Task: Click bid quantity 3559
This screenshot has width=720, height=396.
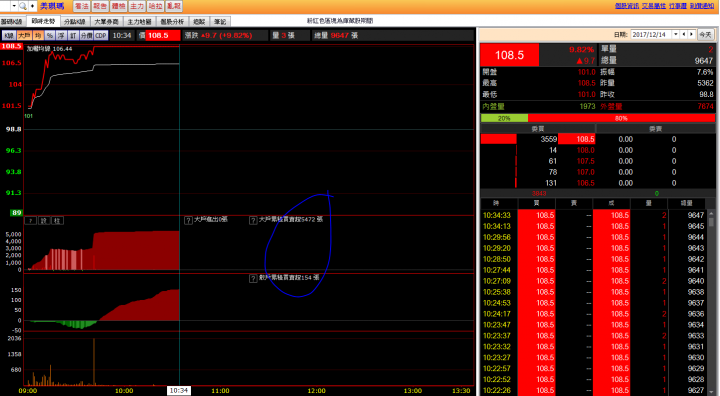Action: point(549,139)
